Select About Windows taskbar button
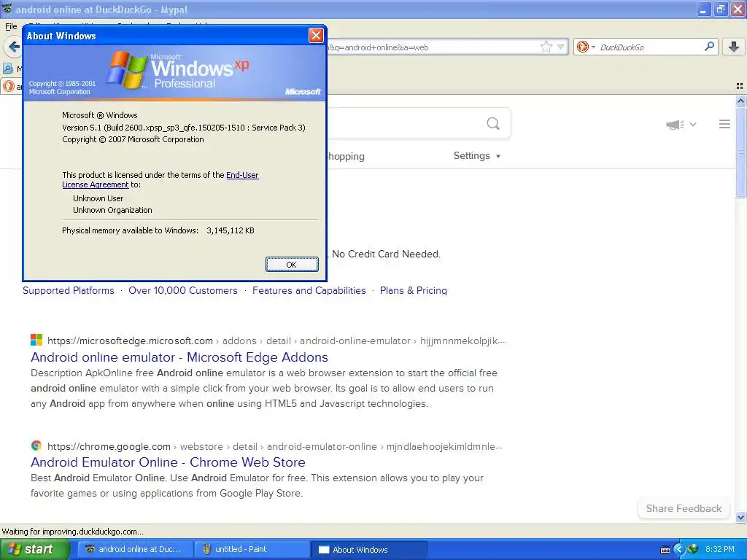This screenshot has width=747, height=560. pos(368,550)
